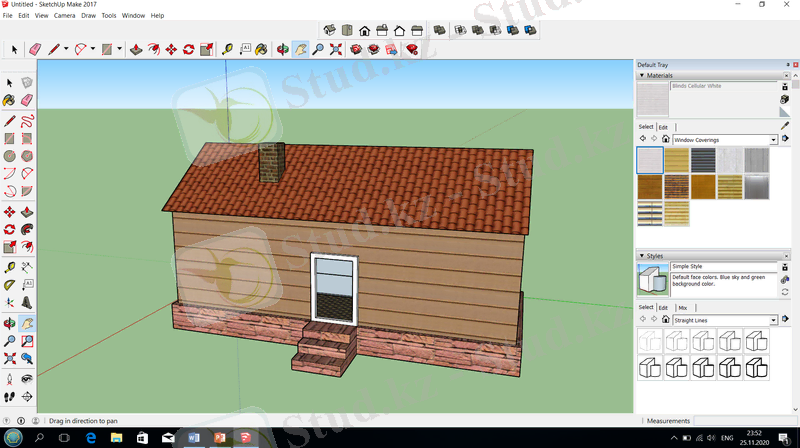Open the Window Coverings library dropdown

click(773, 140)
